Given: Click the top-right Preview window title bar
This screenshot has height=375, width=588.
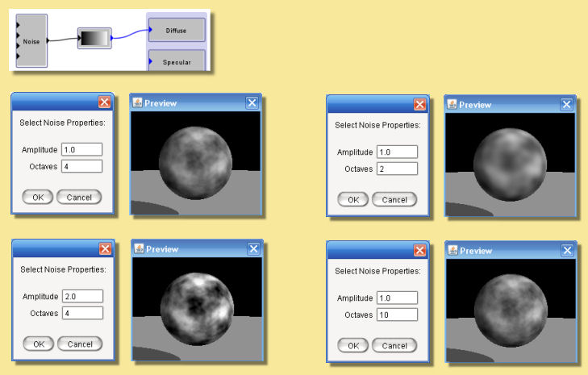Looking at the screenshot, I should [x=500, y=104].
